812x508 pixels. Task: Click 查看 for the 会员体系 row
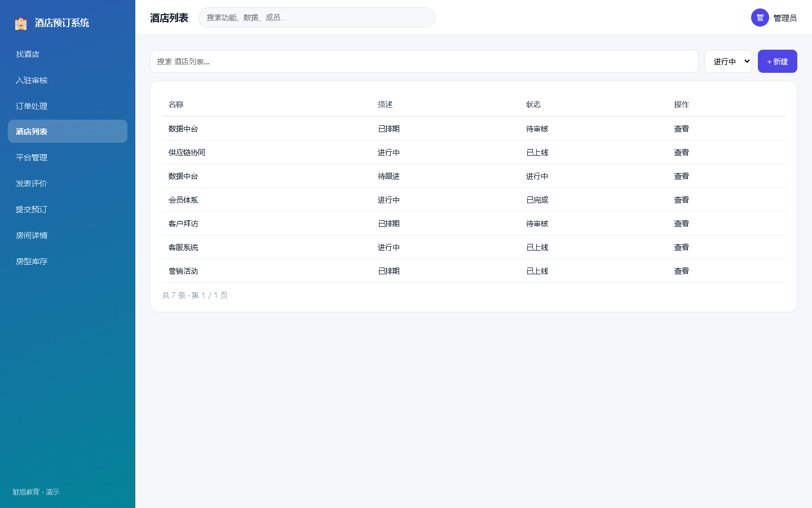[681, 200]
